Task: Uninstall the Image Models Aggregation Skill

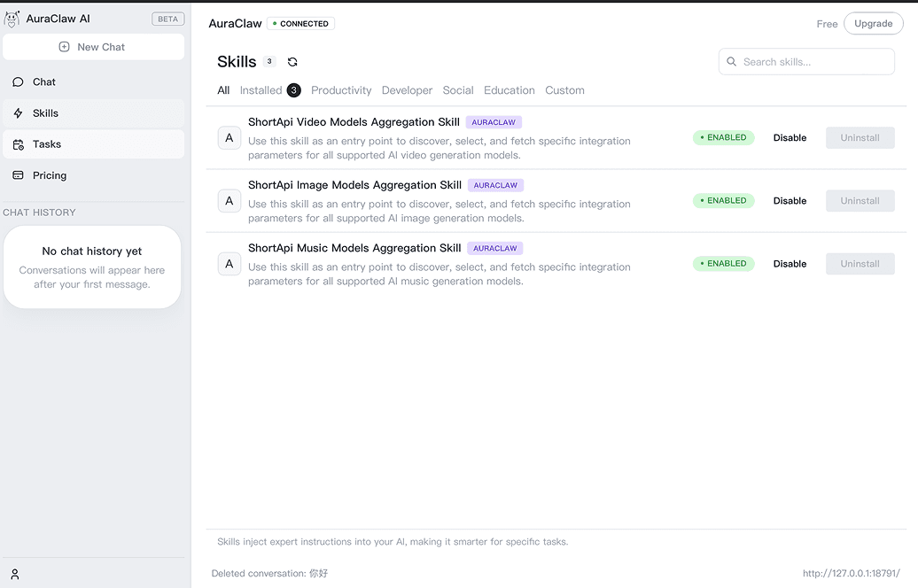Action: pyautogui.click(x=860, y=201)
